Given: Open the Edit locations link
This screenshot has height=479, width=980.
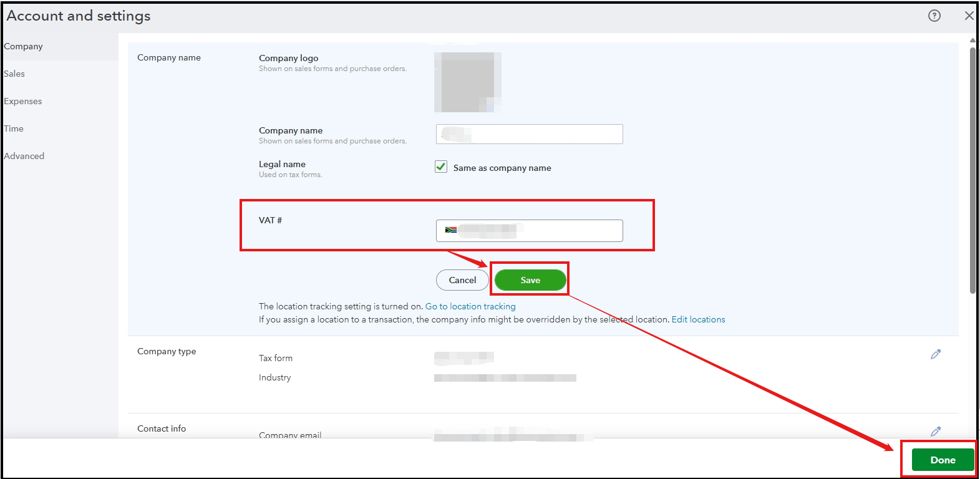Looking at the screenshot, I should tap(698, 319).
